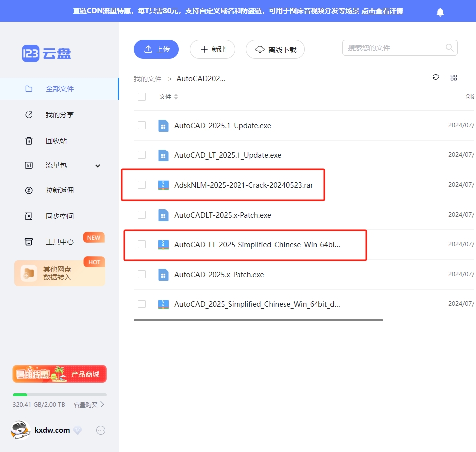This screenshot has width=476, height=452.
Task: Click AutoCADLT-2025.x-Patch.exe file icon
Action: (x=163, y=215)
